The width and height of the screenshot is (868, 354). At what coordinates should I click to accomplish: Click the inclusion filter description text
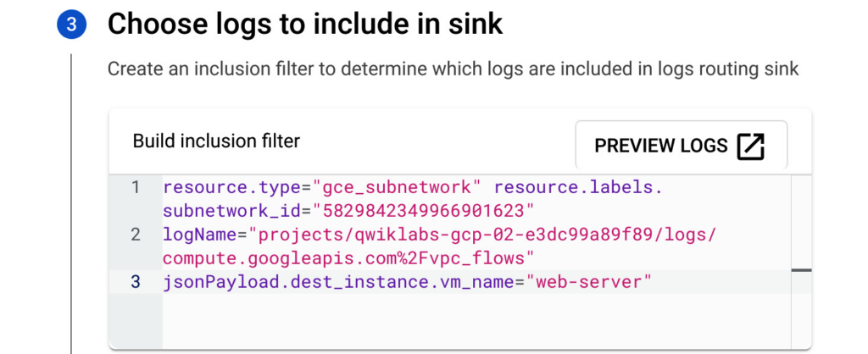point(453,69)
